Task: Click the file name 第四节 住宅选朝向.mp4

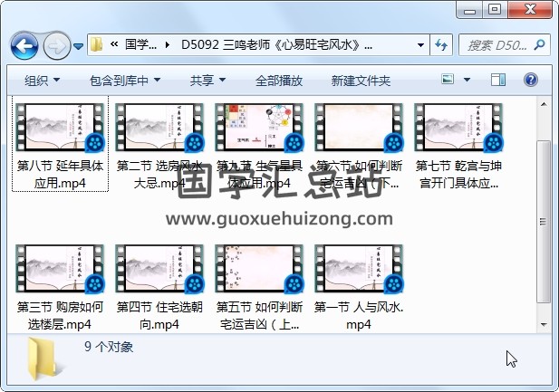Action: 159,316
